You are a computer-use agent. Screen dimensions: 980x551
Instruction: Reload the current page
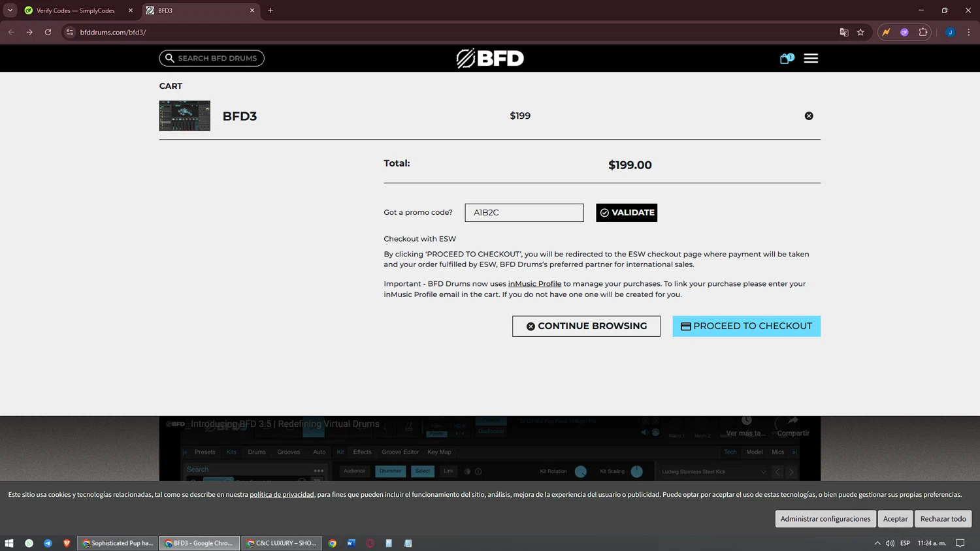click(x=48, y=32)
